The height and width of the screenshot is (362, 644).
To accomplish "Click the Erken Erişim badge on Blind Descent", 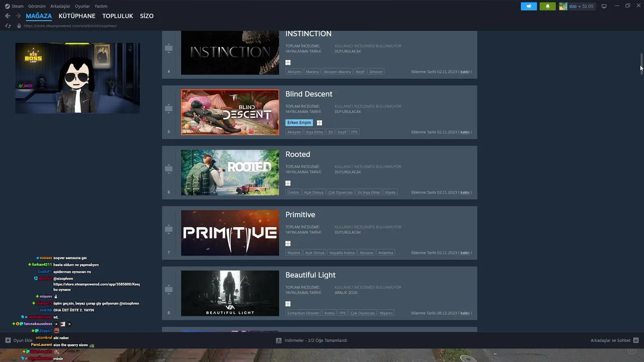I will [x=299, y=123].
